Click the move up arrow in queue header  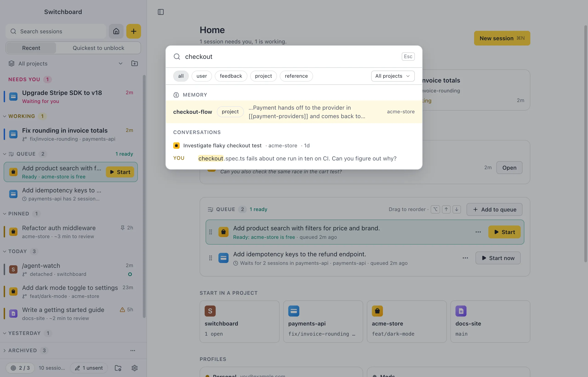pos(446,209)
